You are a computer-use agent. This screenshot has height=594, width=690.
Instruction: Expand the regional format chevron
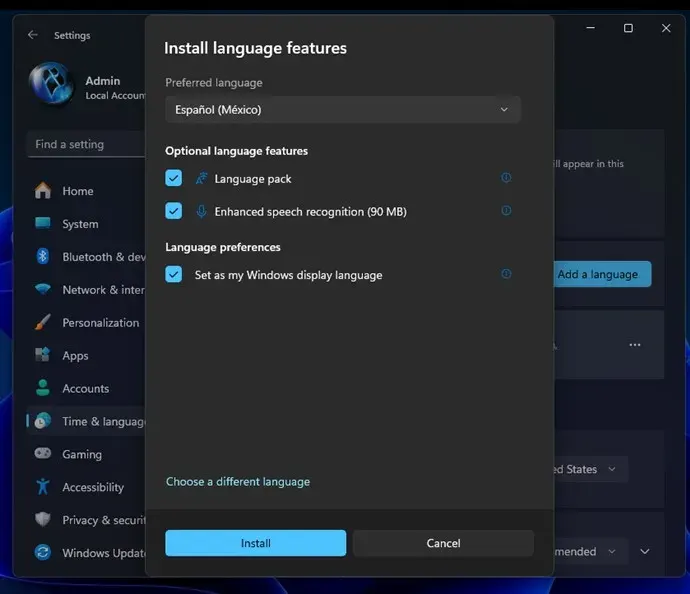click(x=645, y=551)
